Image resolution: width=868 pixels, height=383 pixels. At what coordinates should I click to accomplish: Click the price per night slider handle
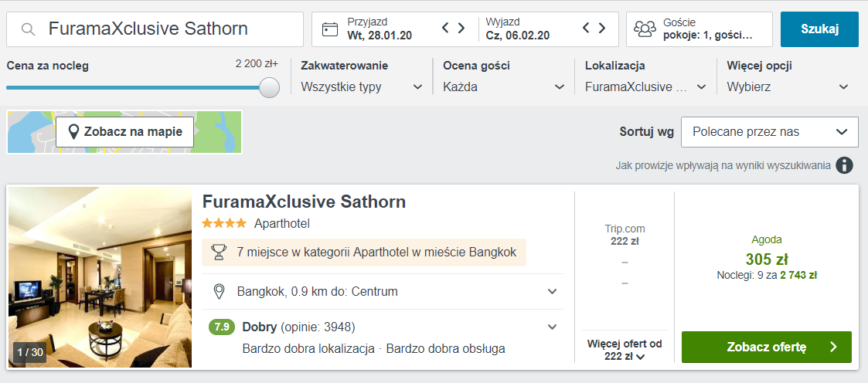pos(270,87)
